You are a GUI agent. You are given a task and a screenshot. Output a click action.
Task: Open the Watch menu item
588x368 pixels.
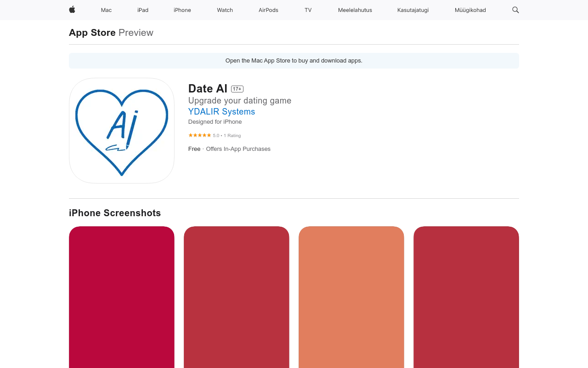(225, 10)
